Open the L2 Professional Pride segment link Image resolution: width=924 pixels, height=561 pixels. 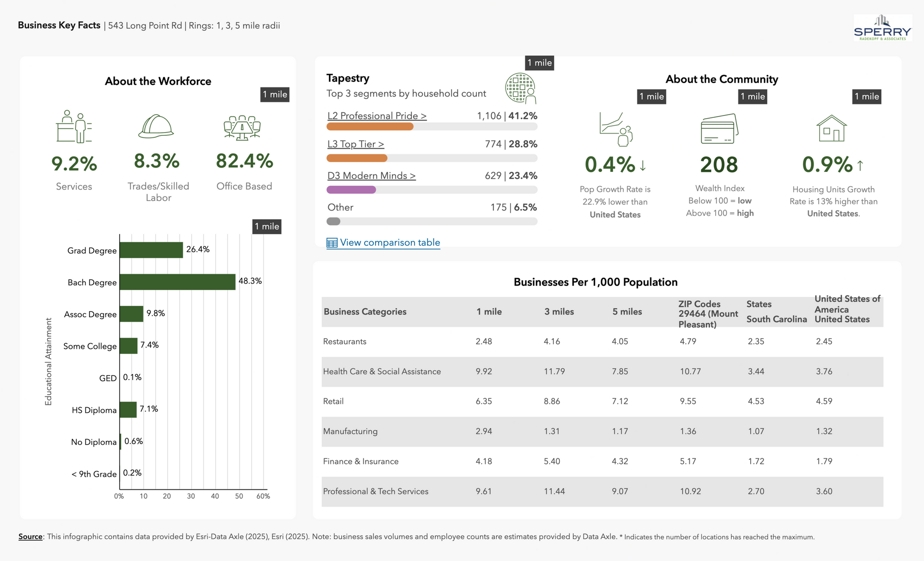pyautogui.click(x=377, y=116)
